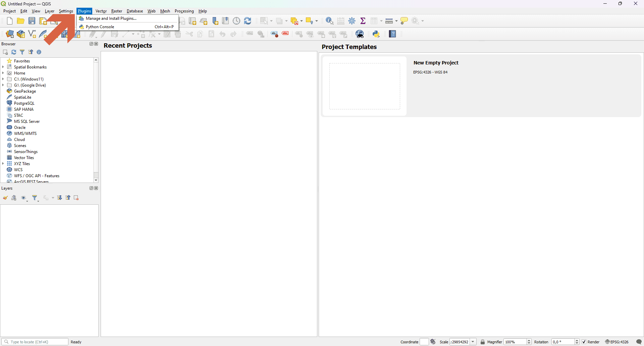Open Manage Map Themes eye icon
Image resolution: width=644 pixels, height=346 pixels.
tap(24, 198)
